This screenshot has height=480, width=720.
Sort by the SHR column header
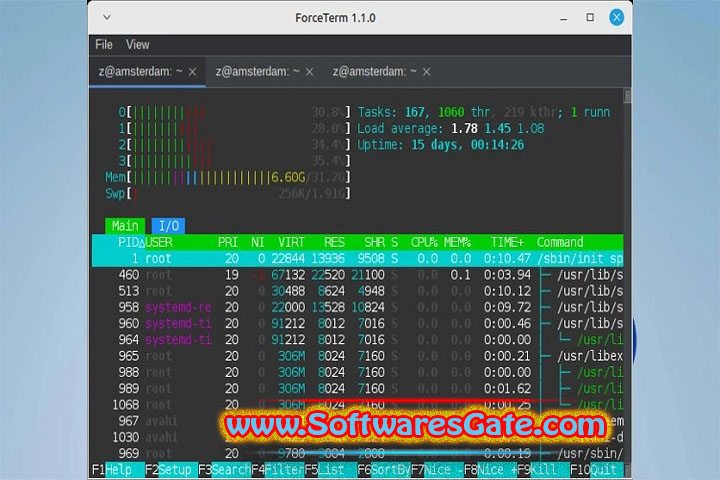[374, 242]
